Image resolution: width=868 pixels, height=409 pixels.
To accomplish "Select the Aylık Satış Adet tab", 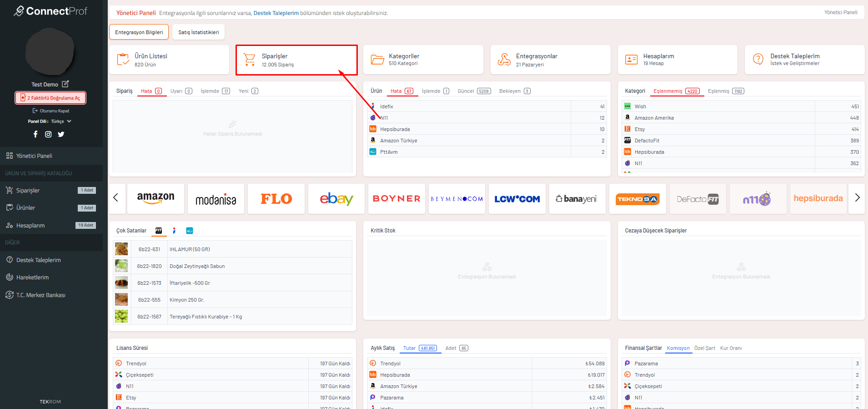I will pos(457,348).
